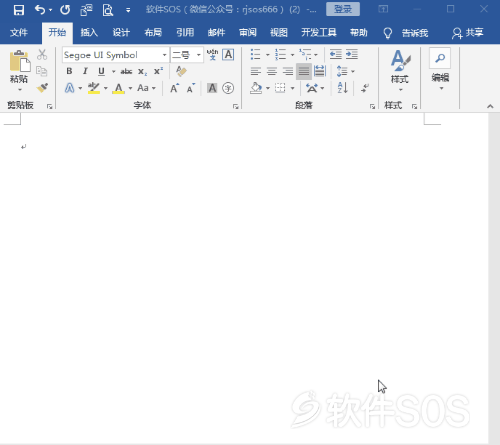
Task: Click the Clear All Formatting icon
Action: pos(181,71)
